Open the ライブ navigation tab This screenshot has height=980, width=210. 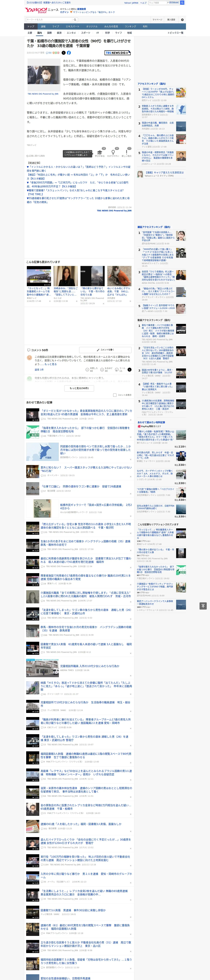click(56, 27)
